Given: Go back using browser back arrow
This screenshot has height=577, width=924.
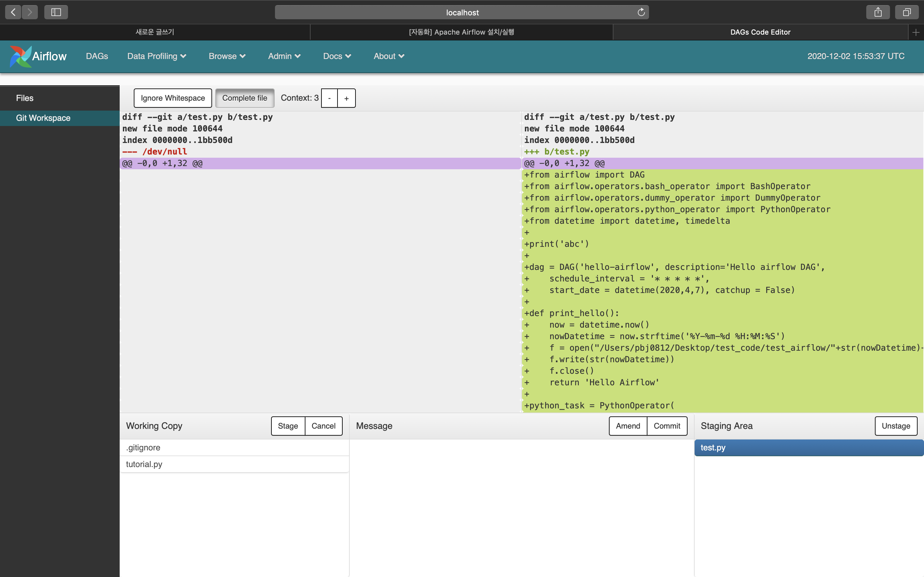Looking at the screenshot, I should coord(13,12).
